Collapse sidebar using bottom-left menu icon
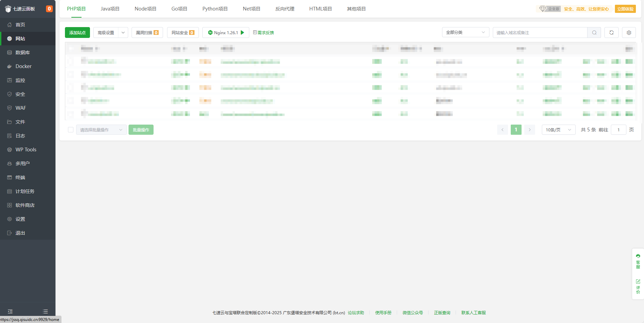644x323 pixels. [10, 311]
